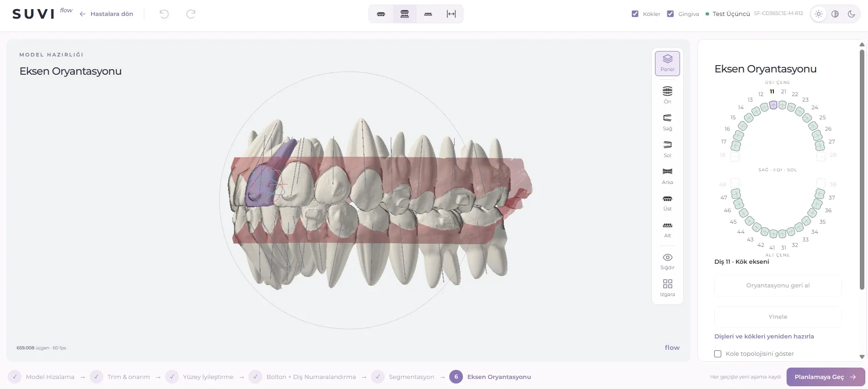Screen dimensions: 868x389
Task: Select tooth 11 in the chart
Action: click(773, 105)
